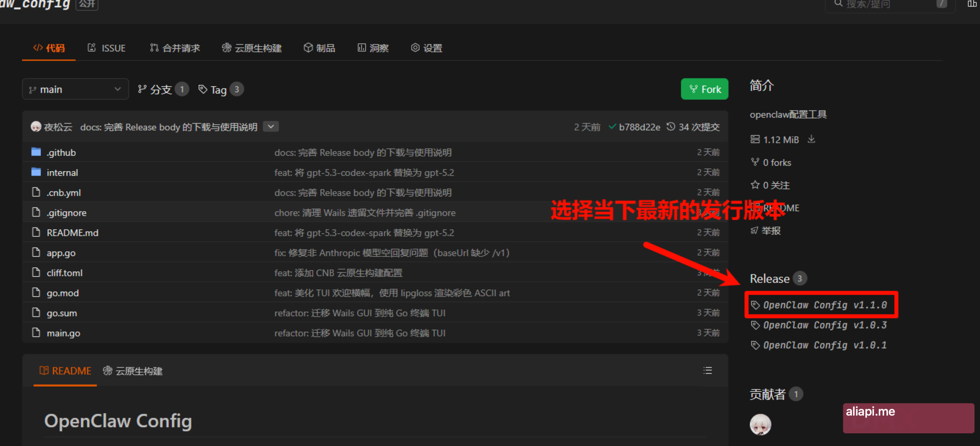The height and width of the screenshot is (446, 980).
Task: Click the .gitignore file icon
Action: click(36, 212)
